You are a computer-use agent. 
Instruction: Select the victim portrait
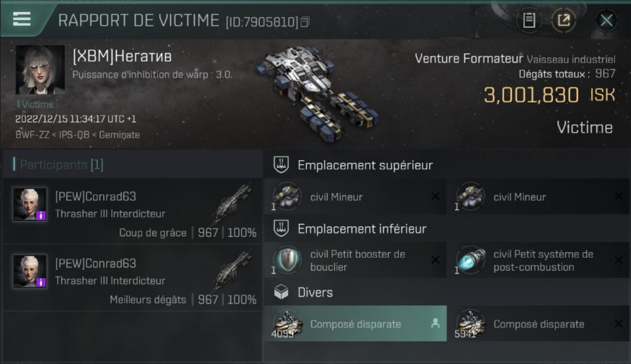pos(40,69)
